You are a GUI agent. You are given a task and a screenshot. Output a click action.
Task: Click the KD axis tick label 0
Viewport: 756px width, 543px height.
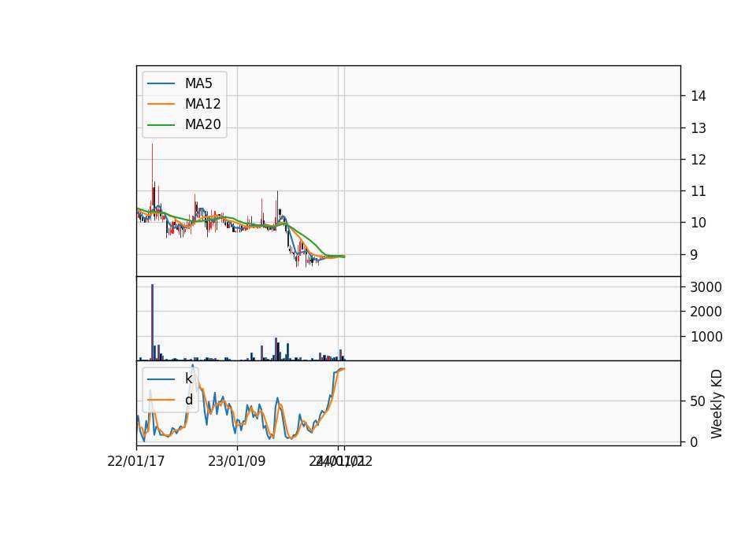point(694,442)
